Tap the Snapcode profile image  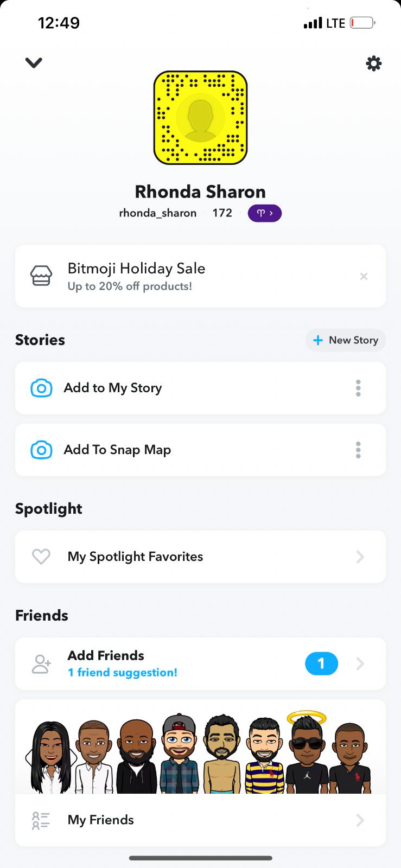point(200,118)
